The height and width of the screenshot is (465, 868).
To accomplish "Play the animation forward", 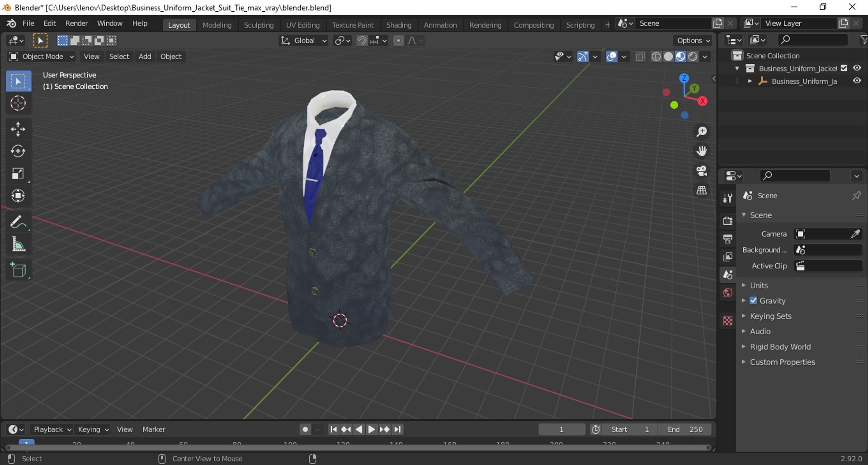I will pyautogui.click(x=372, y=429).
